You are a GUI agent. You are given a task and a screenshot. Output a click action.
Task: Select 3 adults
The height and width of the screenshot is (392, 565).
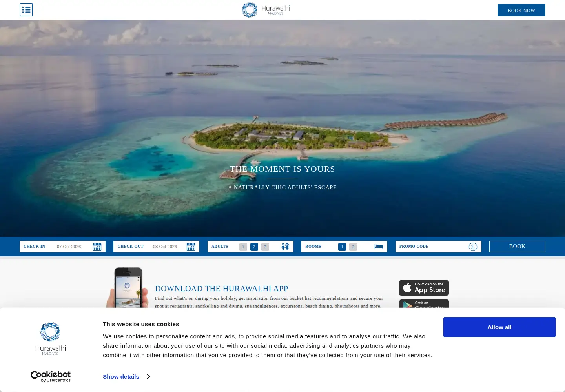click(265, 247)
